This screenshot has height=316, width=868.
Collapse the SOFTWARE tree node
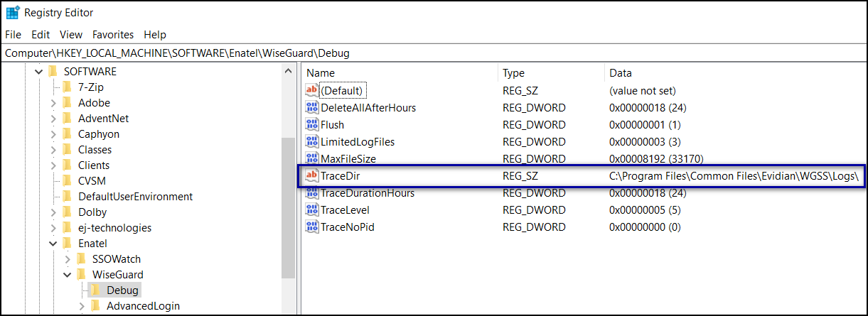pos(38,72)
